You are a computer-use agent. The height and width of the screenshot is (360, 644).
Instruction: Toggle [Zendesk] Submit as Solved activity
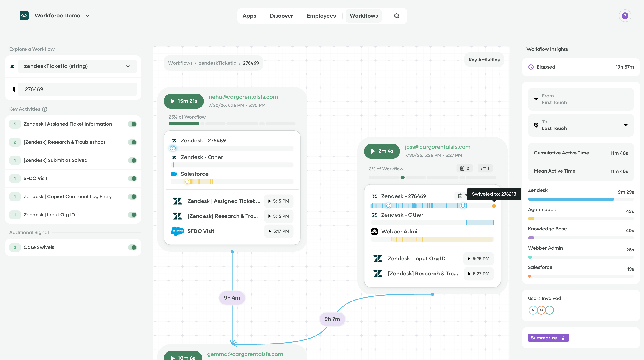[132, 160]
